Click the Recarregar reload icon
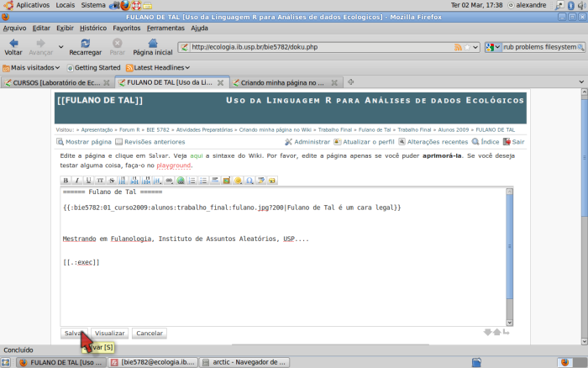This screenshot has width=588, height=368. 85,44
